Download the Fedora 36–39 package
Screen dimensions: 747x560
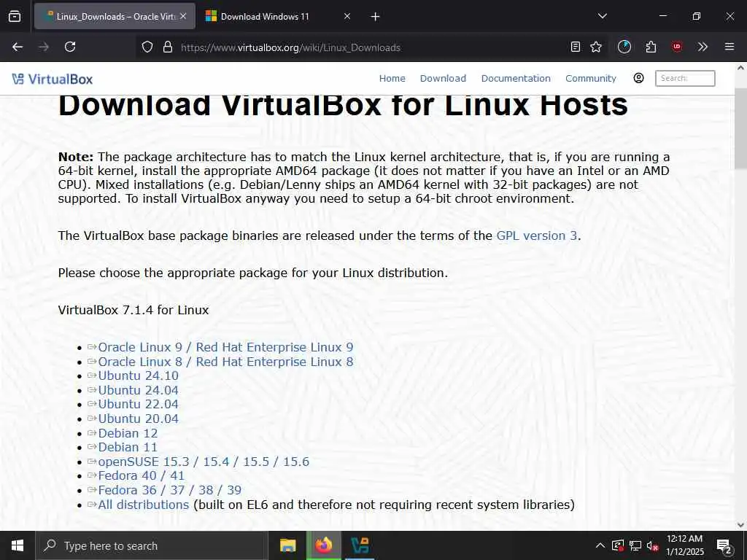pyautogui.click(x=169, y=490)
